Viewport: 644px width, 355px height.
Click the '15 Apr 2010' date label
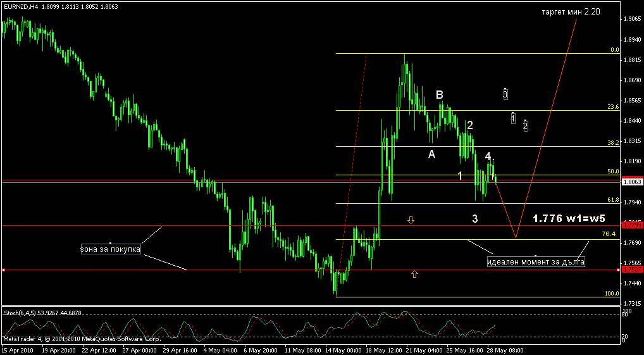click(16, 351)
